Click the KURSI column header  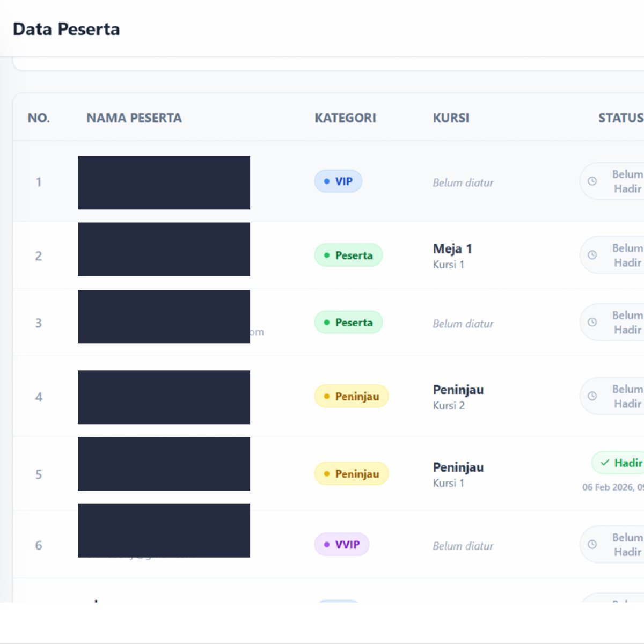click(451, 118)
